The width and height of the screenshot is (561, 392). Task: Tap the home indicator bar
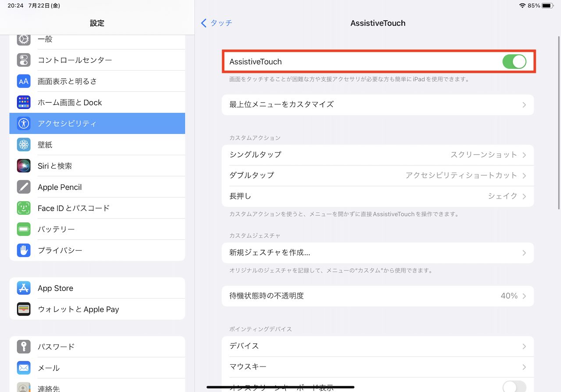(280, 387)
